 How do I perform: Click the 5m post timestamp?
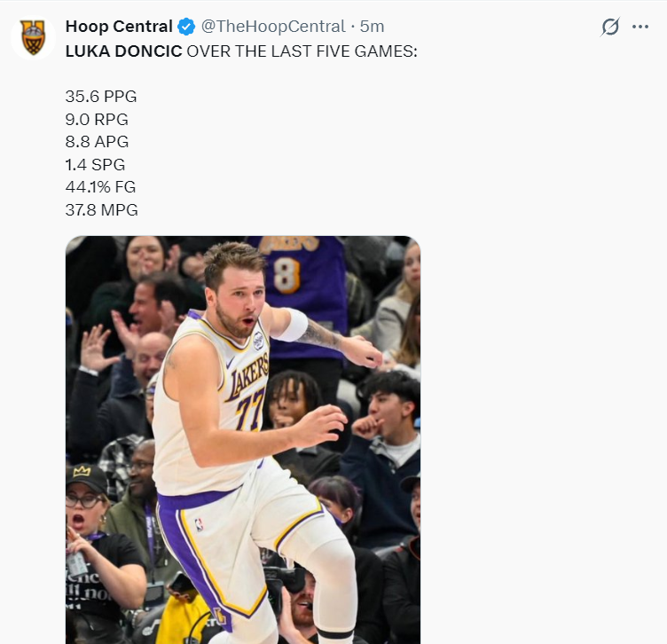[x=373, y=27]
